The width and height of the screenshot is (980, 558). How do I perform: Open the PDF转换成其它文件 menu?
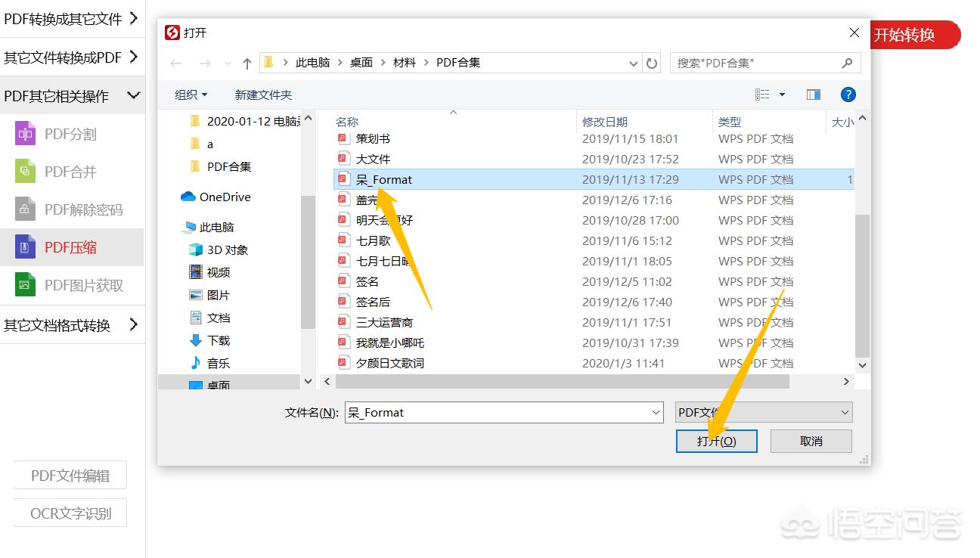coord(73,18)
